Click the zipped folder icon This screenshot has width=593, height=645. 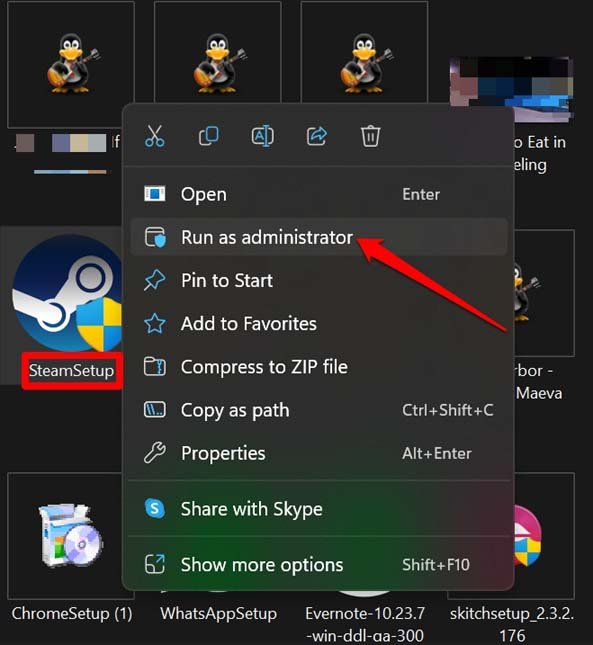[155, 367]
